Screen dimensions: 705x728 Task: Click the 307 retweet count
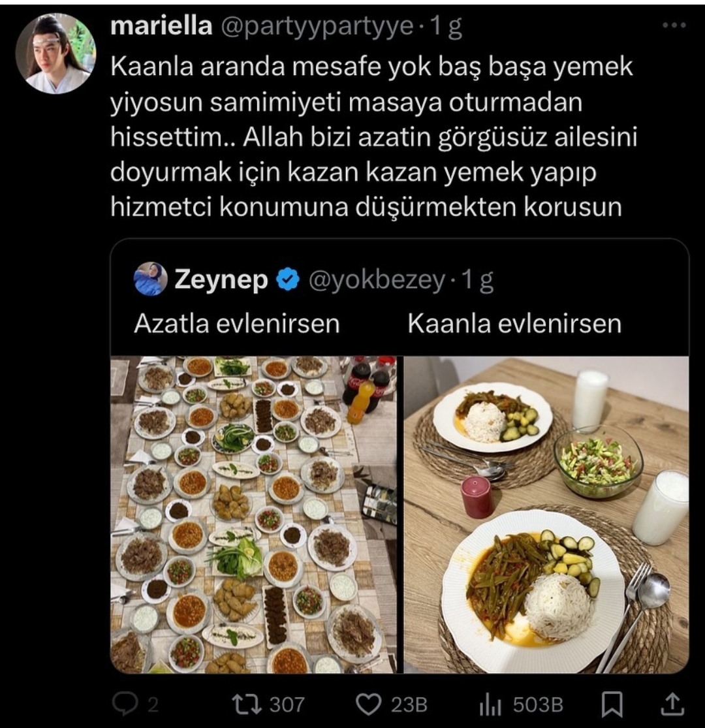pyautogui.click(x=286, y=704)
